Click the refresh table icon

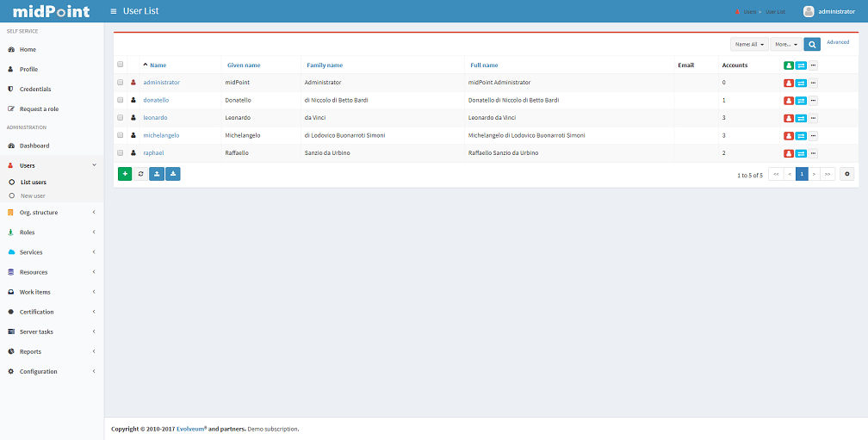pos(140,174)
